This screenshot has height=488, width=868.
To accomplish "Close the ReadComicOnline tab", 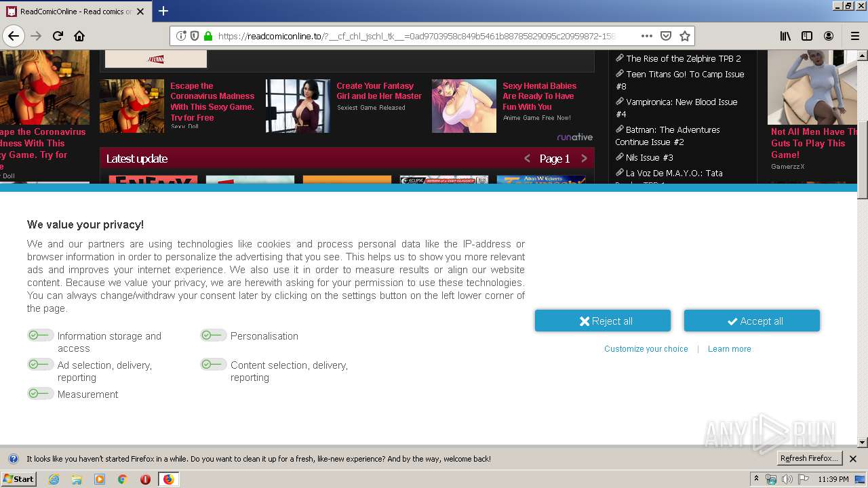I will (x=140, y=12).
